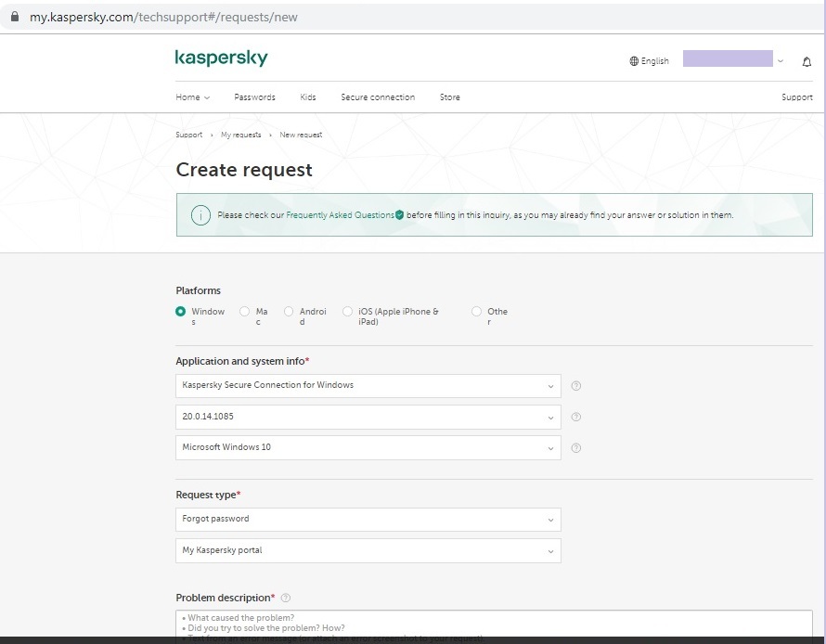The image size is (826, 644).
Task: Select the Other platform radio button
Action: (x=476, y=311)
